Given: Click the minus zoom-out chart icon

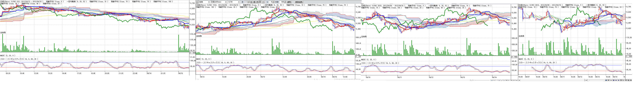Looking at the screenshot, I should coord(611,80).
